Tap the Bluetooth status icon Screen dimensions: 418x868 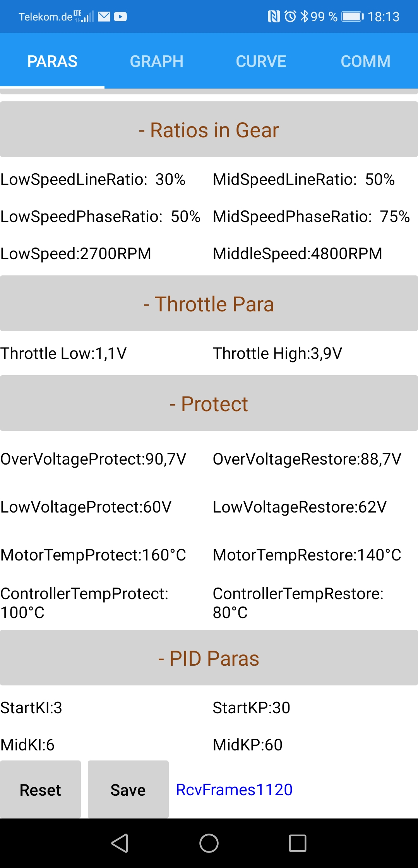coord(305,17)
